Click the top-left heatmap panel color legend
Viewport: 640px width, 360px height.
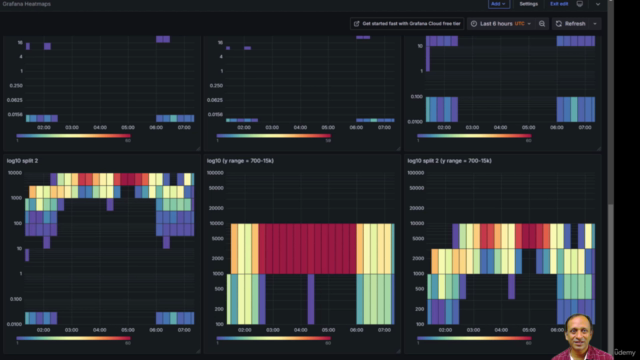pyautogui.click(x=73, y=136)
